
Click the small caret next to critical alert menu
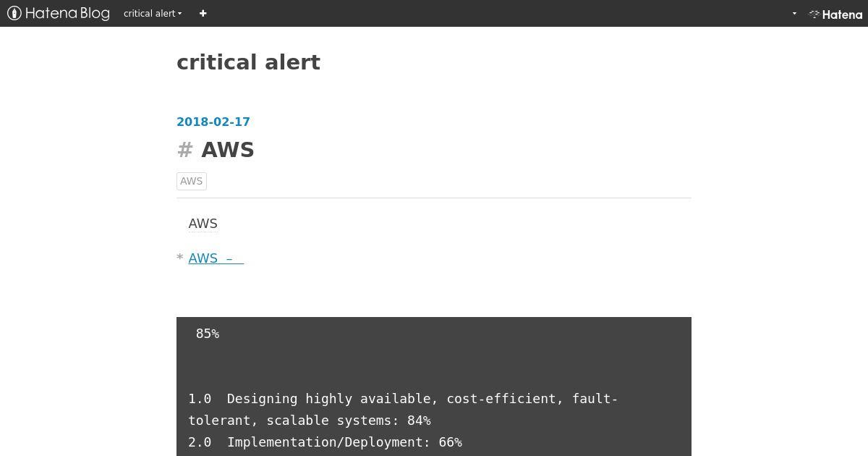[x=179, y=14]
